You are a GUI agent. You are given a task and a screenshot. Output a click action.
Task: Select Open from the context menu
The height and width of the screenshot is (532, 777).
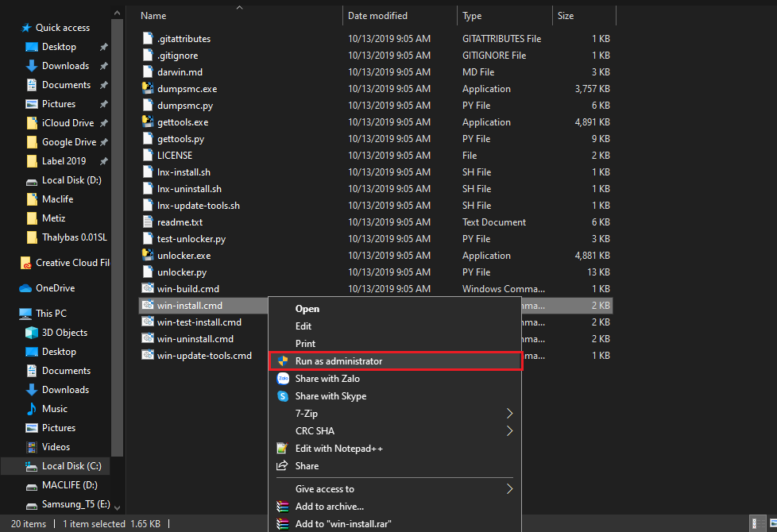307,309
